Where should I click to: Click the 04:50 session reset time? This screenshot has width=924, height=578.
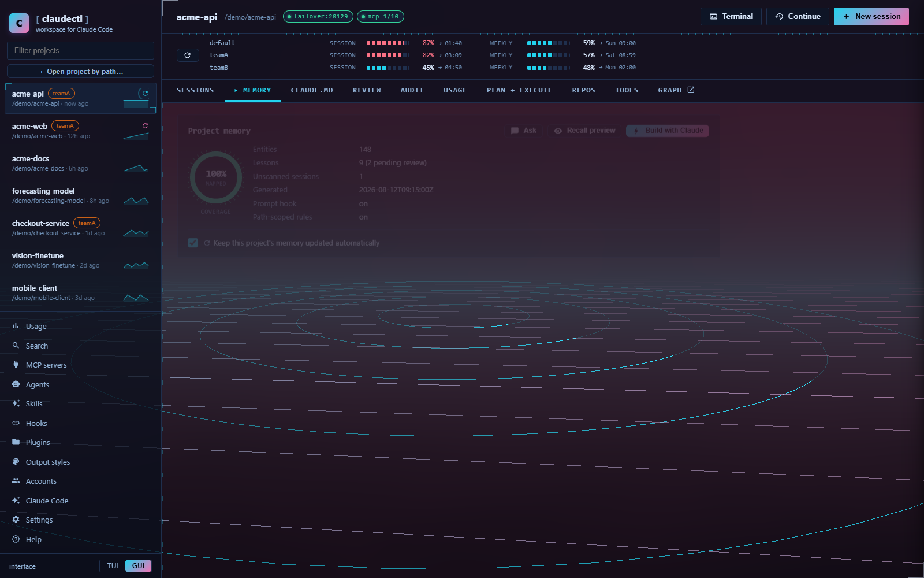pyautogui.click(x=453, y=68)
